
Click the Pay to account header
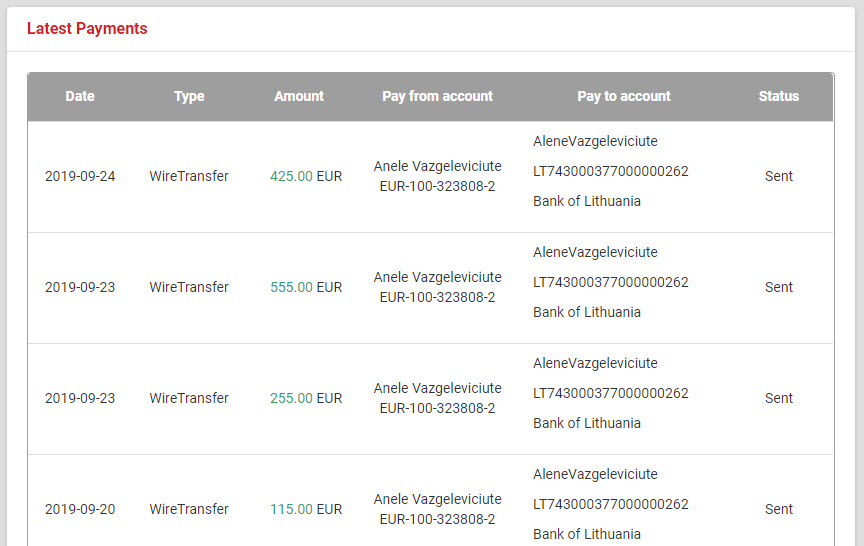tap(624, 97)
